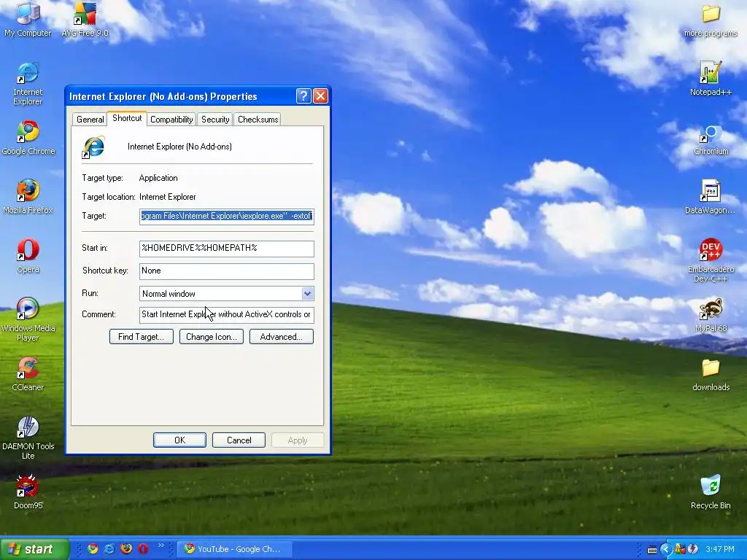Launch Chrome from Quick Launch bar
Image resolution: width=747 pixels, height=560 pixels.
pyautogui.click(x=93, y=548)
